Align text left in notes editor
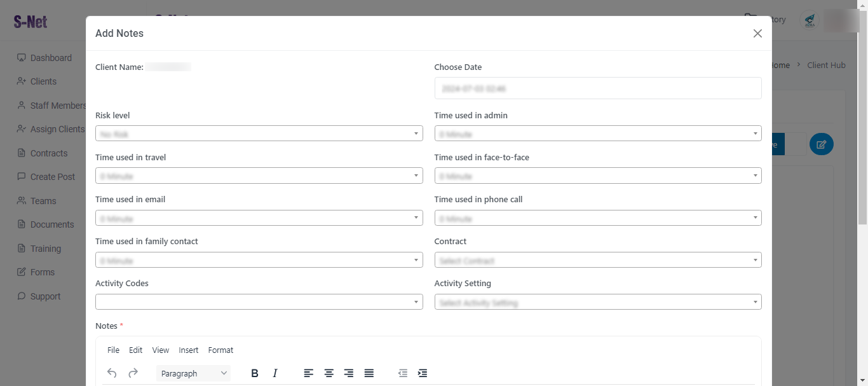This screenshot has width=868, height=386. click(309, 373)
